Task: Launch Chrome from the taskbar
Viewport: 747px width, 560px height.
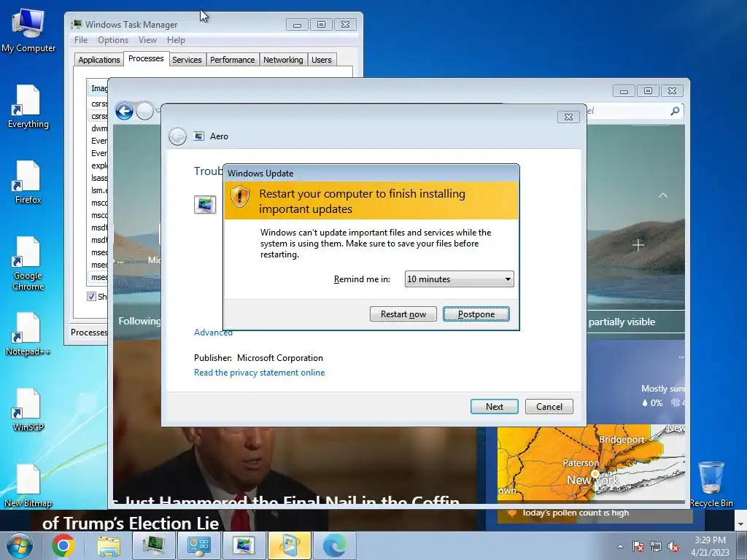Action: coord(63,545)
